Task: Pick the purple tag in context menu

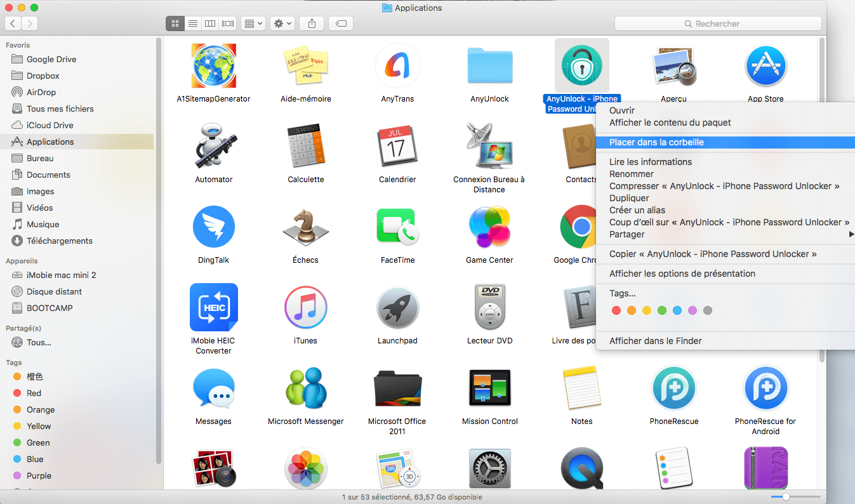Action: (693, 310)
